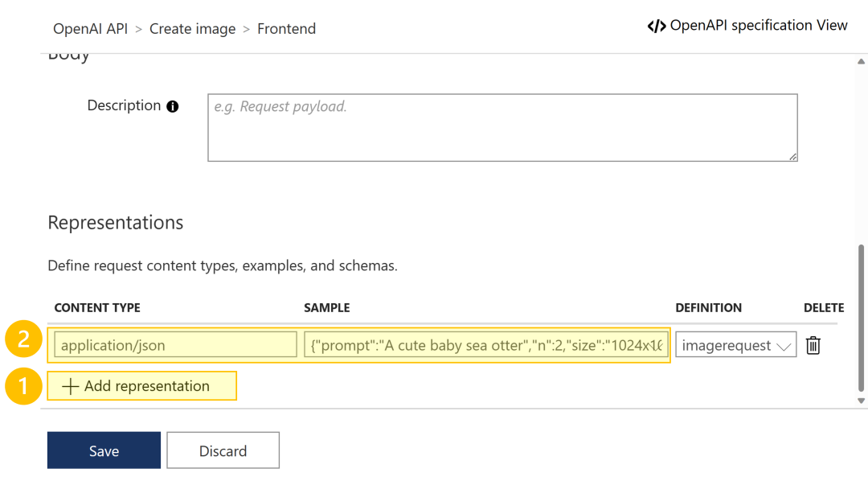868x477 pixels.
Task: Navigate to Create image breadcrumb
Action: coord(193,29)
